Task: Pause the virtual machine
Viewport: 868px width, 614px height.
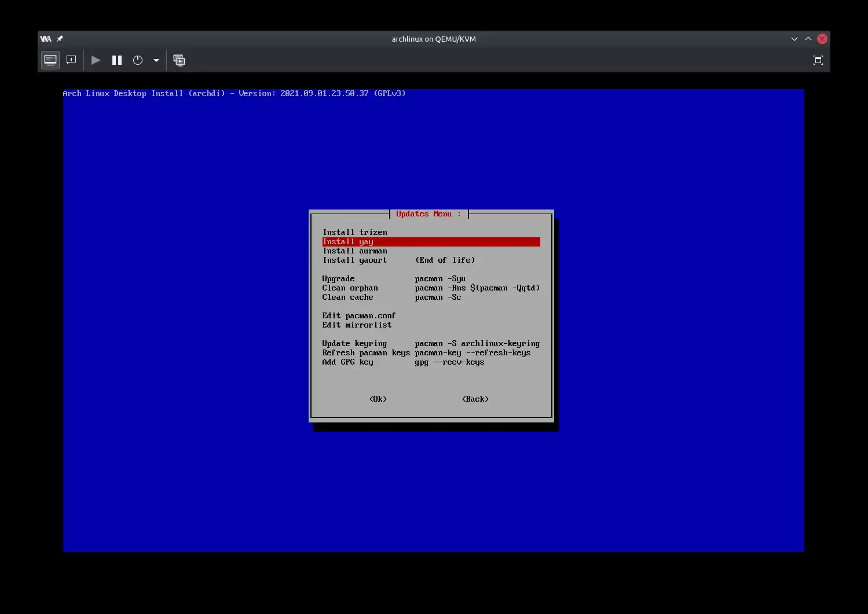Action: click(117, 60)
